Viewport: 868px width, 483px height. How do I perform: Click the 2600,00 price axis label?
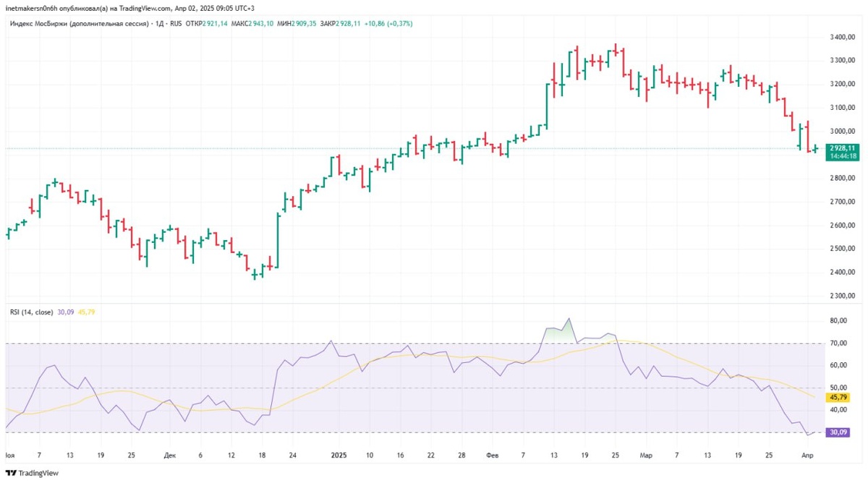click(843, 225)
